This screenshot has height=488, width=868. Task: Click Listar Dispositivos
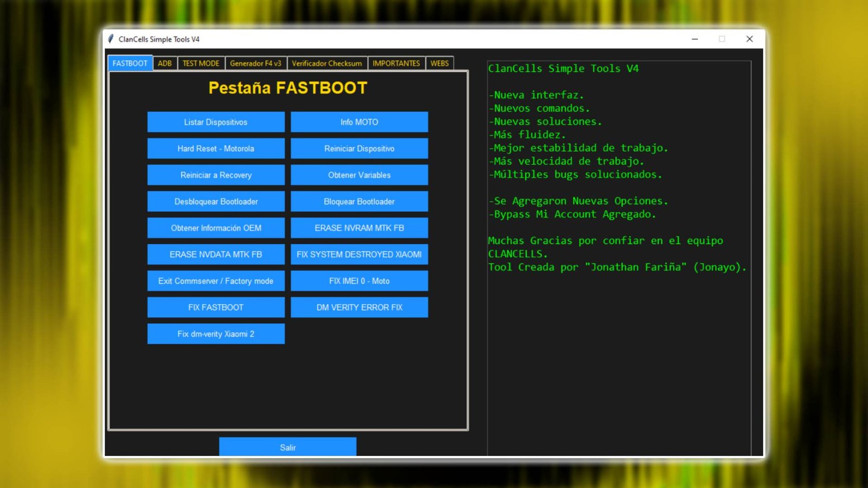coord(215,122)
